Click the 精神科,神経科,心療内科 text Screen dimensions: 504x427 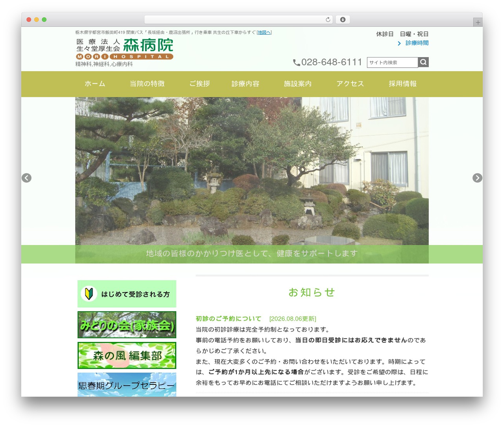pyautogui.click(x=104, y=64)
